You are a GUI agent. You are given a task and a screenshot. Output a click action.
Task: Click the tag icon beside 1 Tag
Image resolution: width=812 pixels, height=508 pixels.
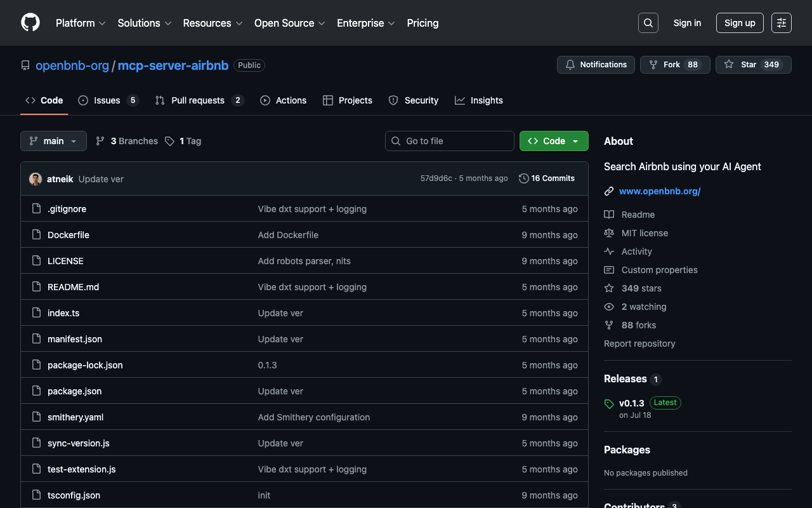[169, 141]
